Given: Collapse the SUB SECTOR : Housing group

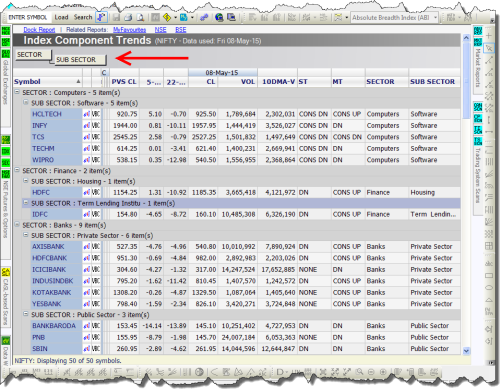Looking at the screenshot, I should pyautogui.click(x=26, y=181).
